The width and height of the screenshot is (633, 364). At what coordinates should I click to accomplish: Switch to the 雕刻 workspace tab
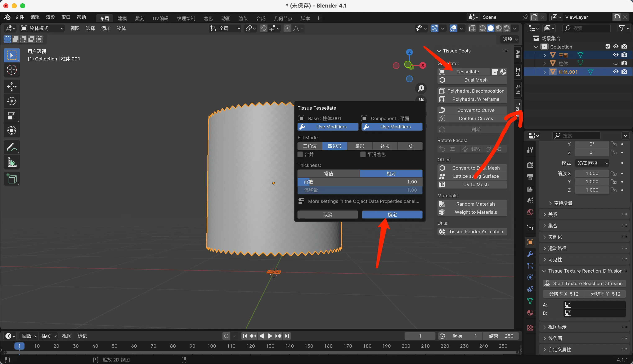140,18
